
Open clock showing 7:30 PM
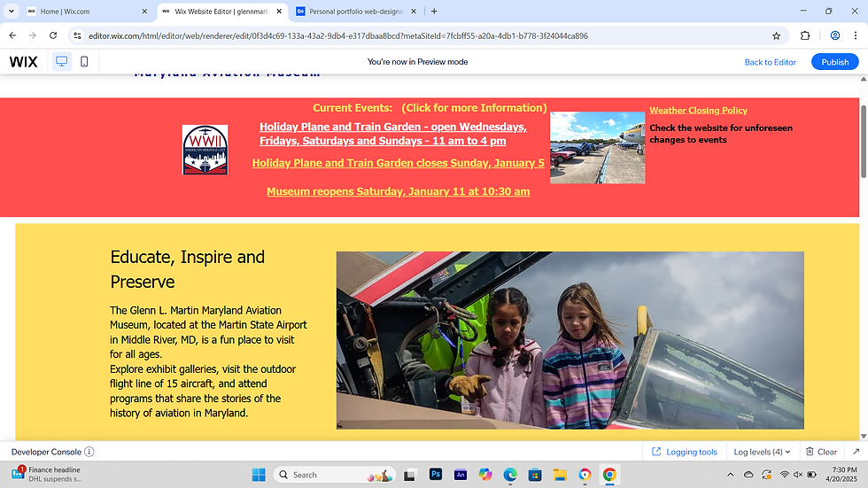pos(841,474)
